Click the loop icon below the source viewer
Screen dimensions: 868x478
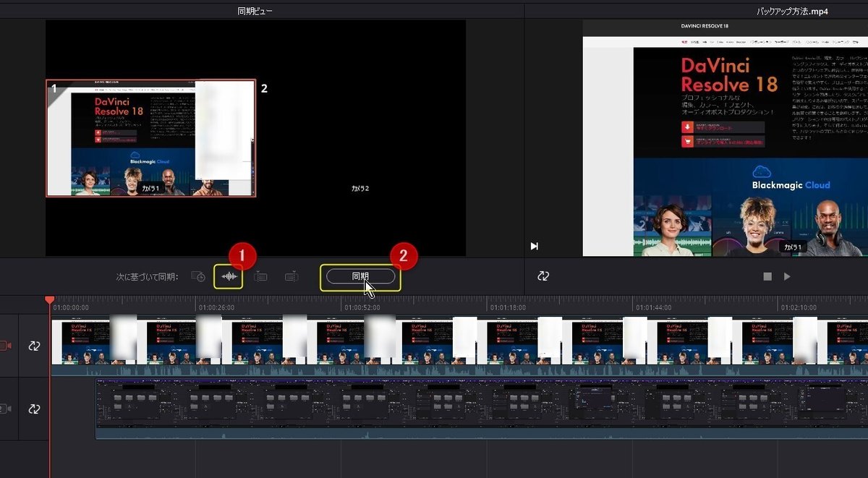pos(543,276)
